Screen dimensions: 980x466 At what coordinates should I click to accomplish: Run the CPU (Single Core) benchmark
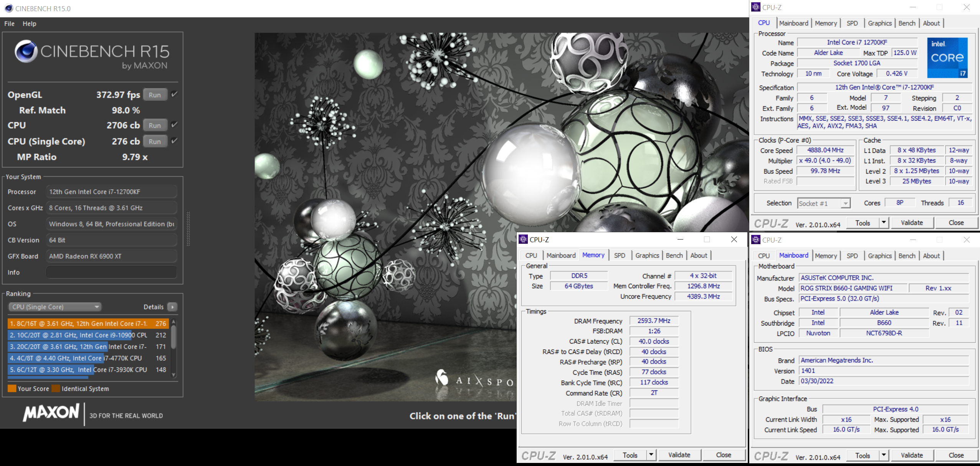(x=155, y=141)
